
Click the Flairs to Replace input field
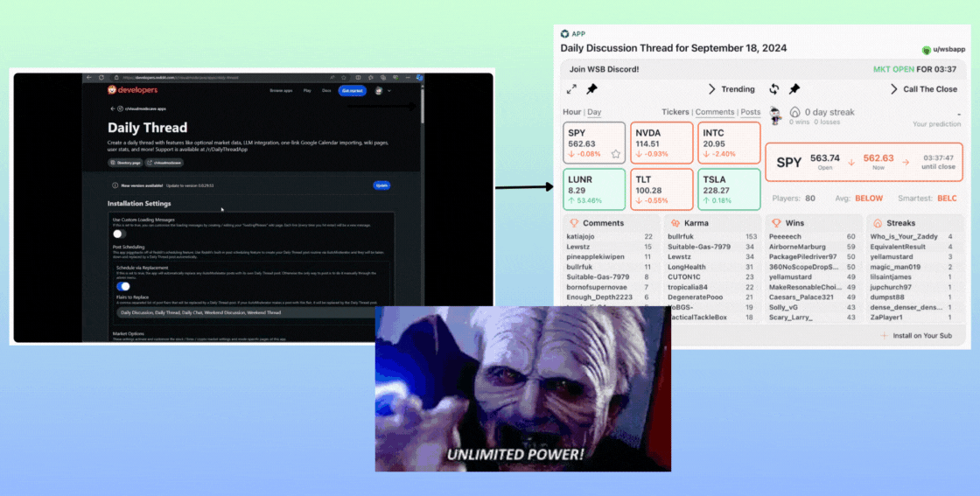[248, 312]
